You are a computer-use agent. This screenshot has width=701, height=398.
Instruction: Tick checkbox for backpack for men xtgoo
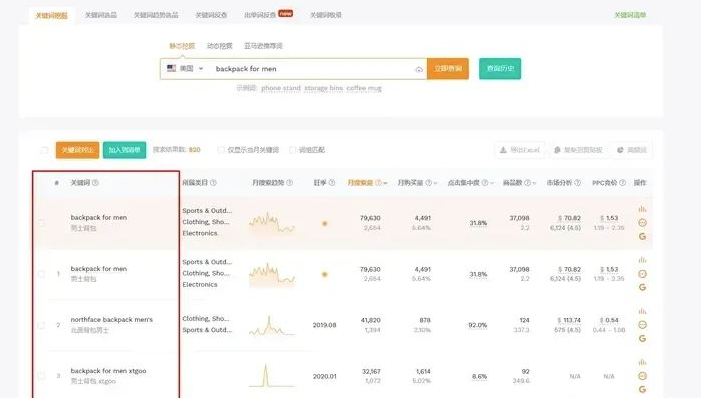[42, 376]
